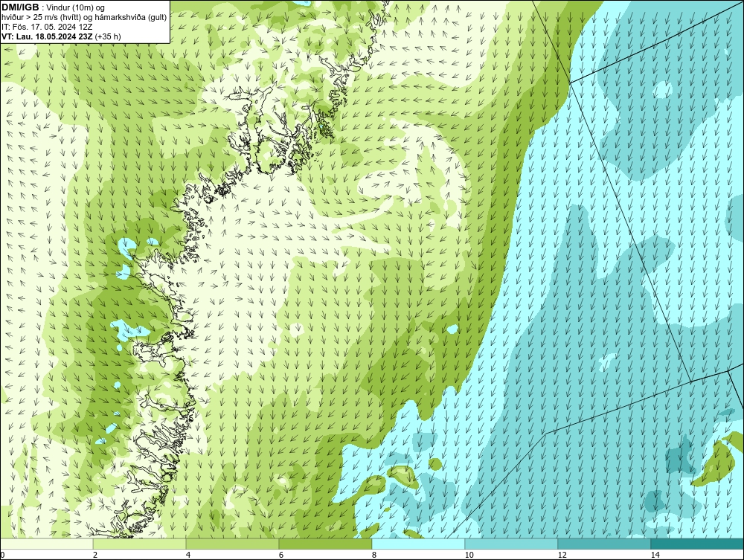Click the 6–8 m/s dark green legend swatch
Screen dimensions: 744x560
326,544
